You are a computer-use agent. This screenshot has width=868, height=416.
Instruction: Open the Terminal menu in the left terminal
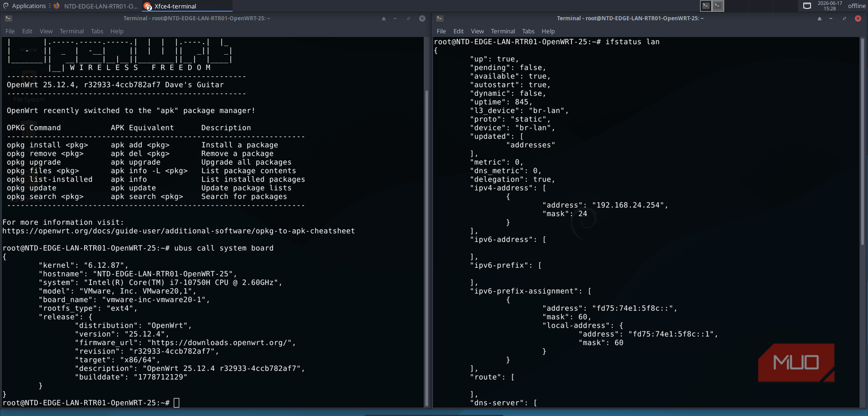coord(72,31)
